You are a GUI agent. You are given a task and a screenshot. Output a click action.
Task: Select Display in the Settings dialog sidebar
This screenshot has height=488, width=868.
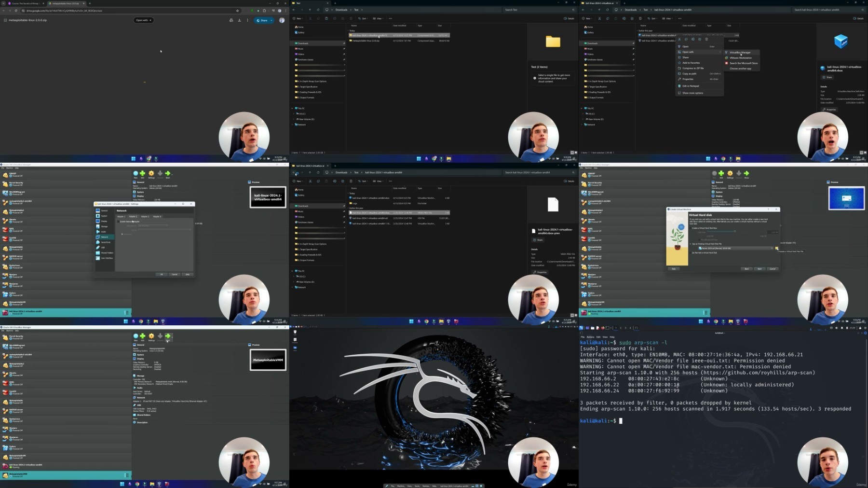(104, 221)
